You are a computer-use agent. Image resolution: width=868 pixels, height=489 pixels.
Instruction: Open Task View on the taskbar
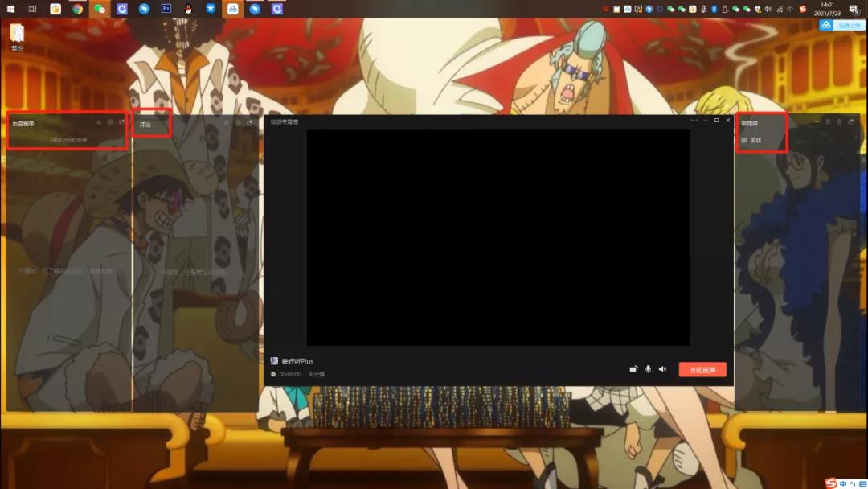33,9
